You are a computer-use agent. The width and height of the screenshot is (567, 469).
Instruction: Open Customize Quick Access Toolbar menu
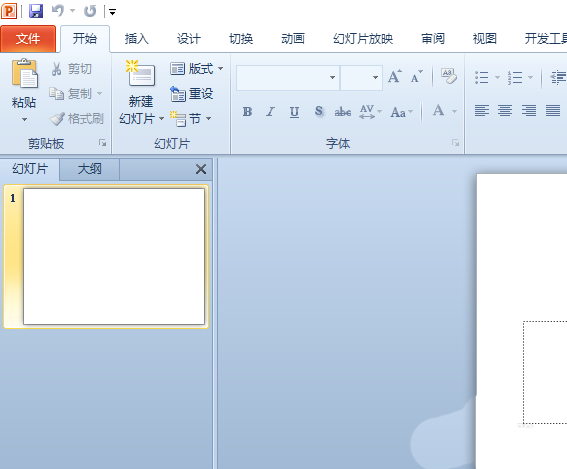tap(112, 12)
